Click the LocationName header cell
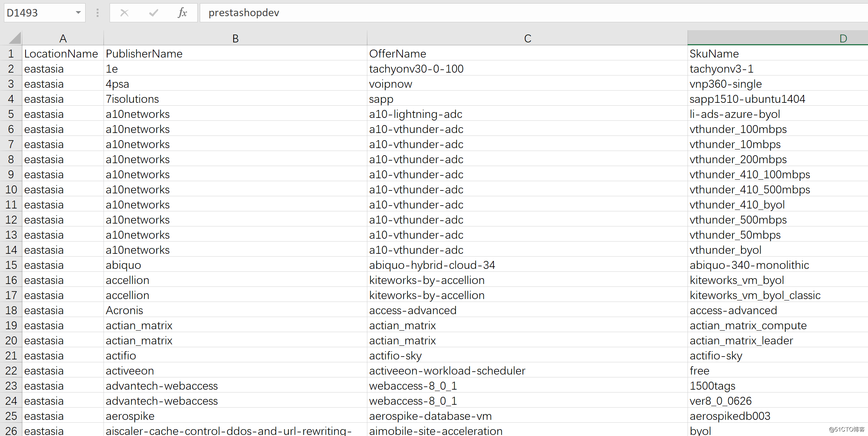 pos(63,54)
